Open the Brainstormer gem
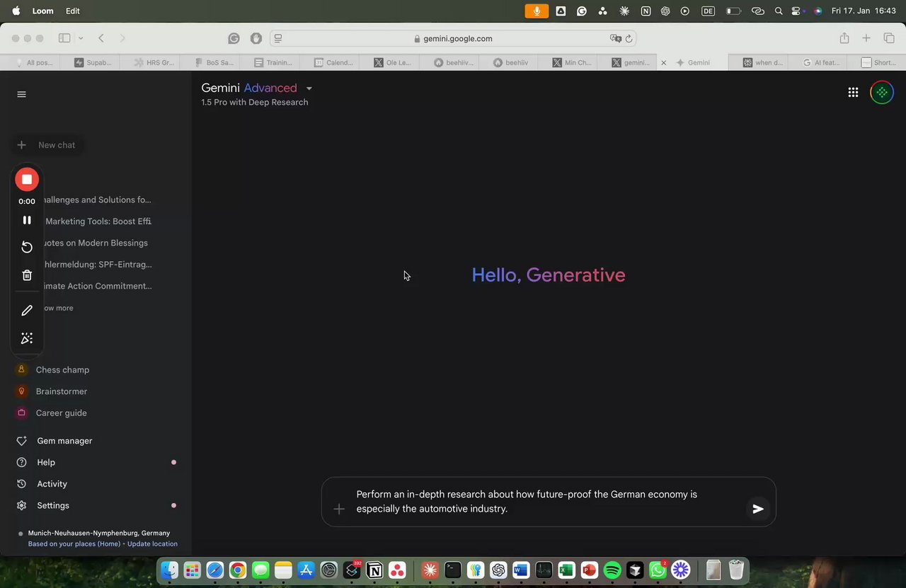This screenshot has width=906, height=588. [x=62, y=391]
